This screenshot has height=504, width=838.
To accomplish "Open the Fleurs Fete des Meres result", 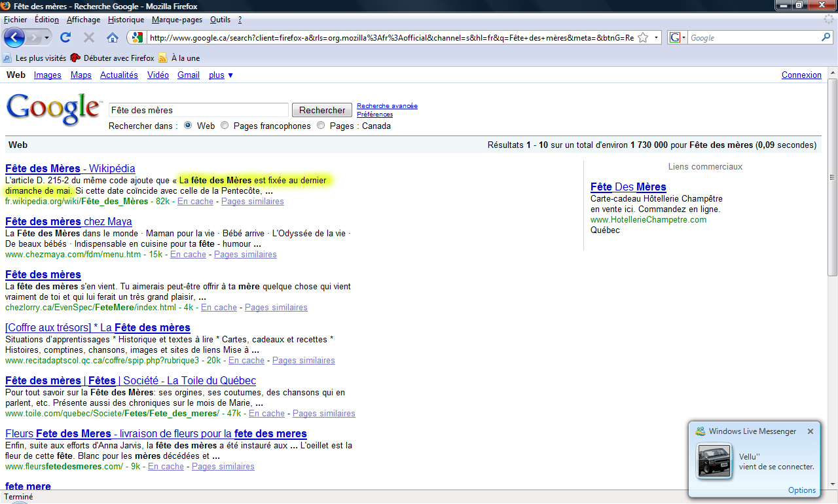I will 156,433.
